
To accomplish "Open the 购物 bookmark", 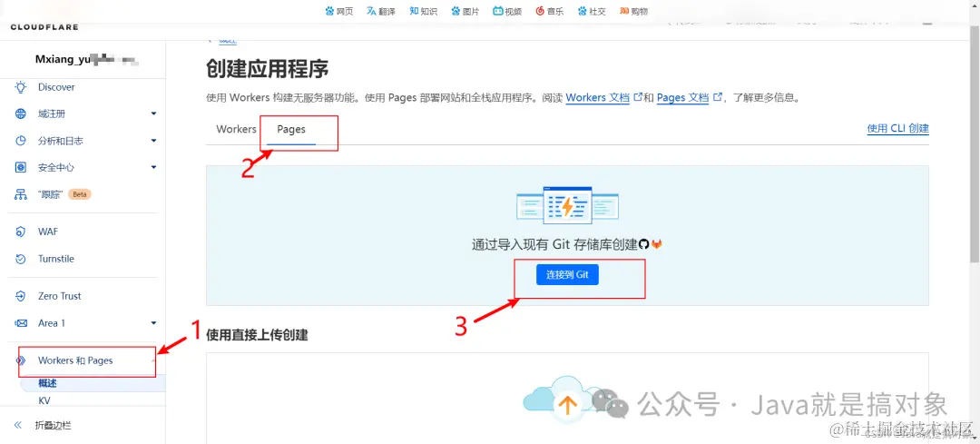I will coord(633,11).
